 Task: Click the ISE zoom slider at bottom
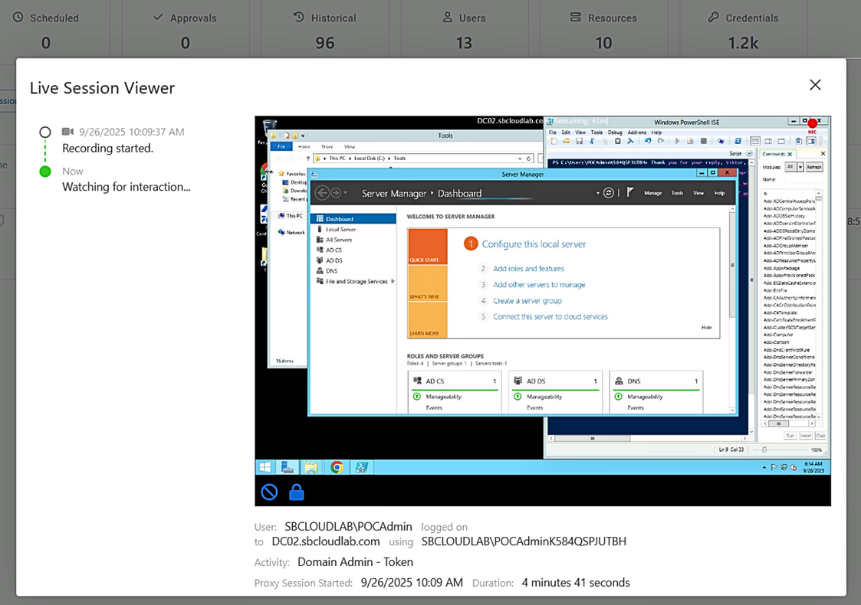coord(764,450)
